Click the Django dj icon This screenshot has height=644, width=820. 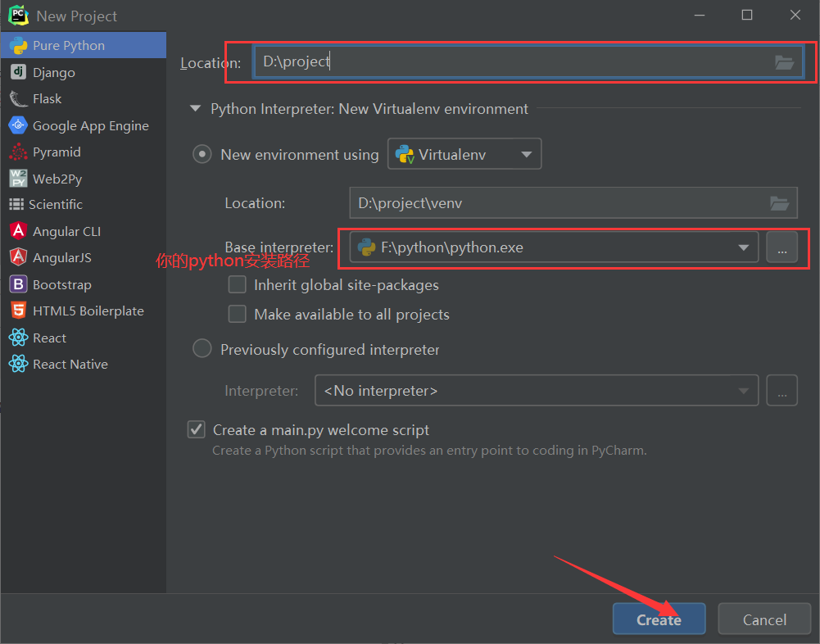[18, 71]
